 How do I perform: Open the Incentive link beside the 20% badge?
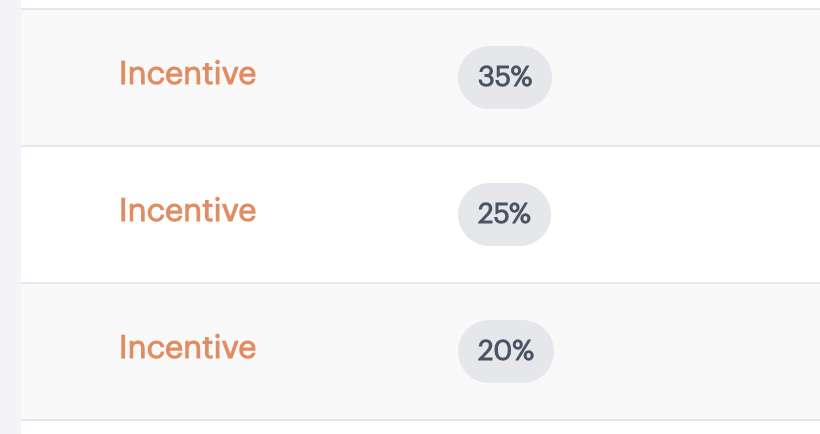pos(188,347)
